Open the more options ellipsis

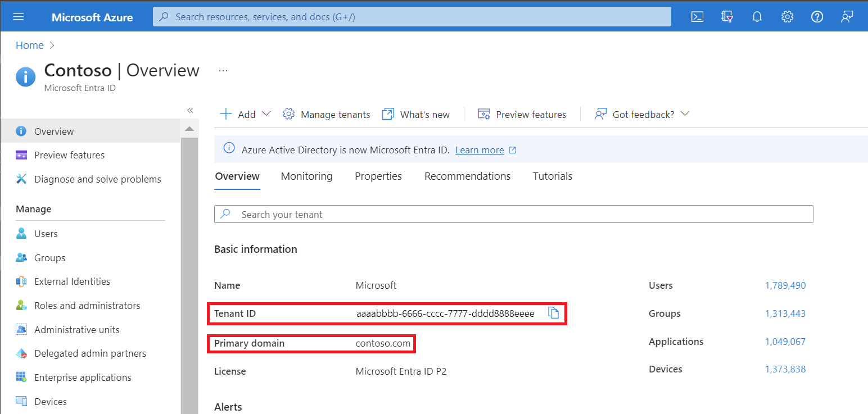[223, 71]
